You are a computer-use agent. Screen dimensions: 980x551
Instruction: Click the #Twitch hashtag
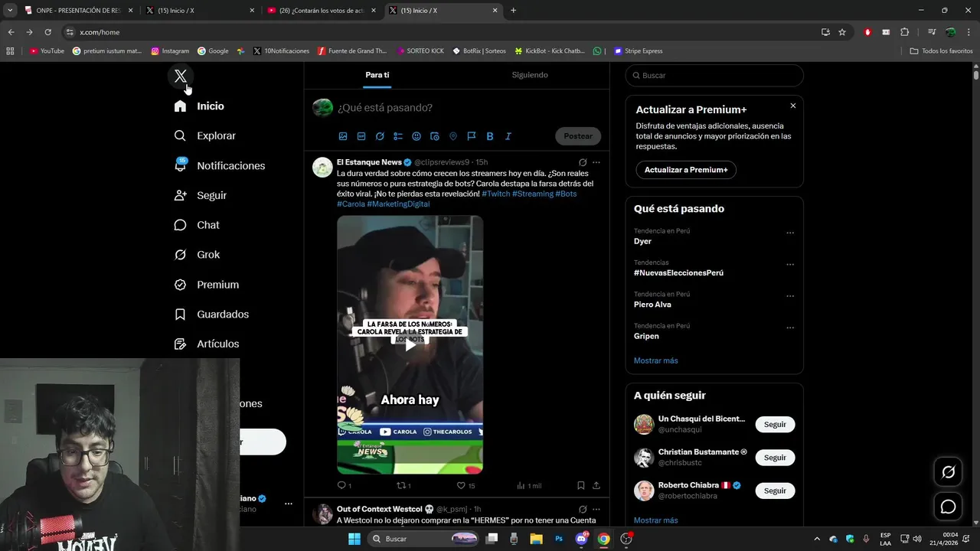coord(495,194)
